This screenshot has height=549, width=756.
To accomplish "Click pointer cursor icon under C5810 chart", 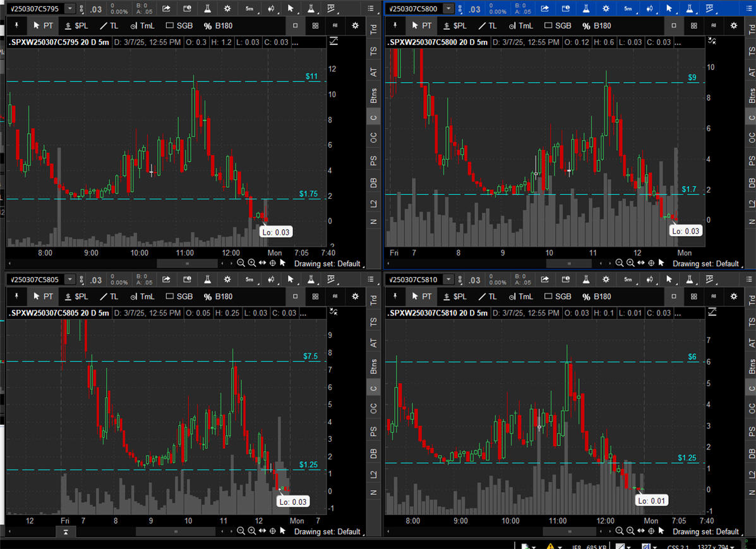I will [661, 531].
